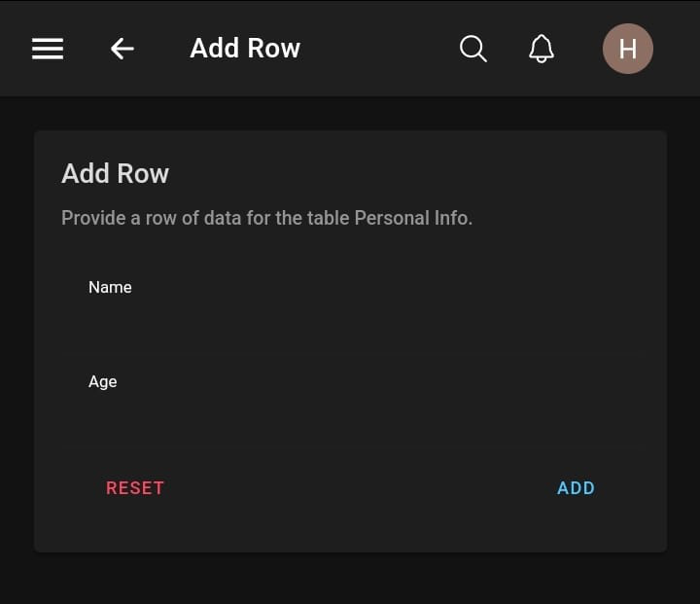Image resolution: width=700 pixels, height=604 pixels.
Task: View alerts from the top bar bell
Action: 542,49
